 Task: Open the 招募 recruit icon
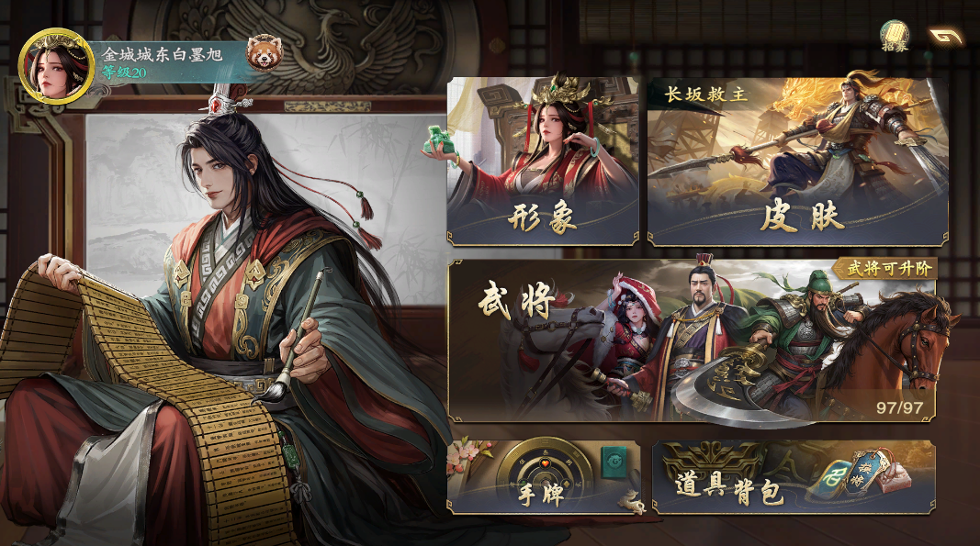coord(894,36)
